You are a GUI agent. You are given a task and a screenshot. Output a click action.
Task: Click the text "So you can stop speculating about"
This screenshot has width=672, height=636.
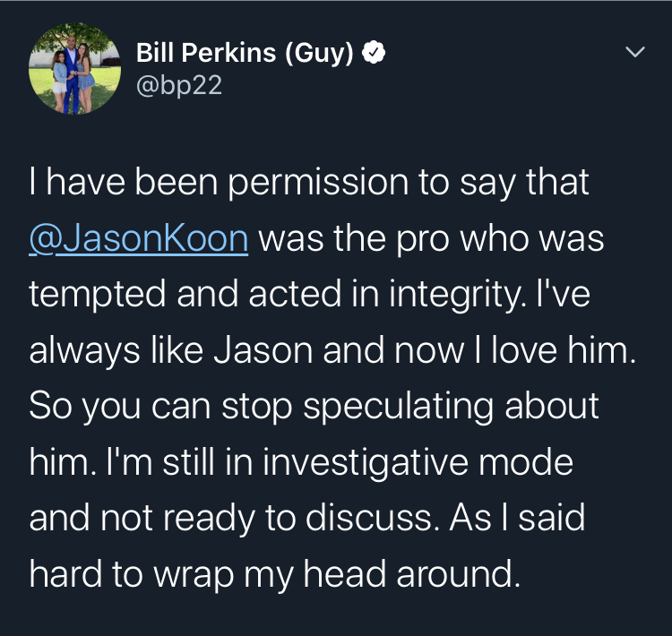[314, 406]
